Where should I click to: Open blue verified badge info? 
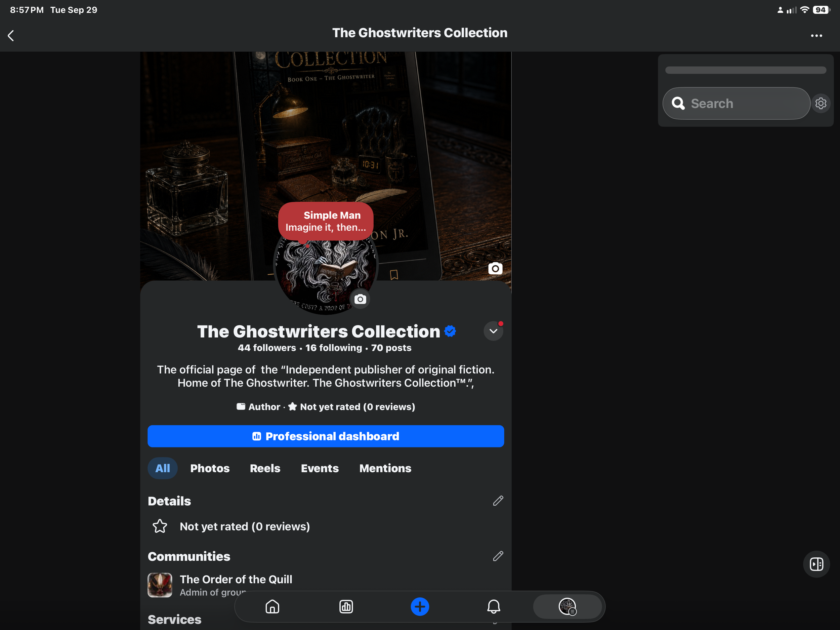coord(450,331)
